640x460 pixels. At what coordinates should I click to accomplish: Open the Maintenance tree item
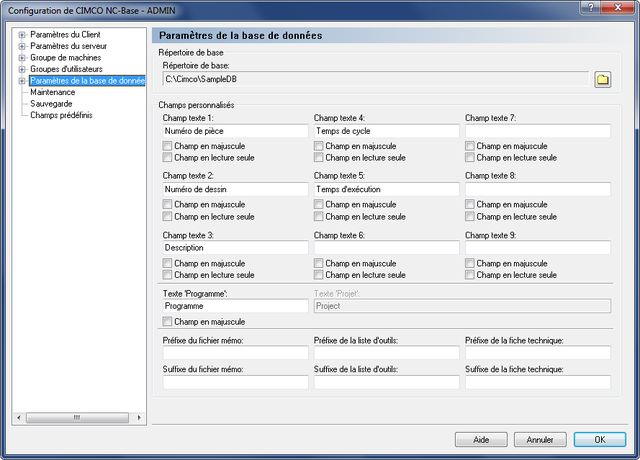[53, 92]
